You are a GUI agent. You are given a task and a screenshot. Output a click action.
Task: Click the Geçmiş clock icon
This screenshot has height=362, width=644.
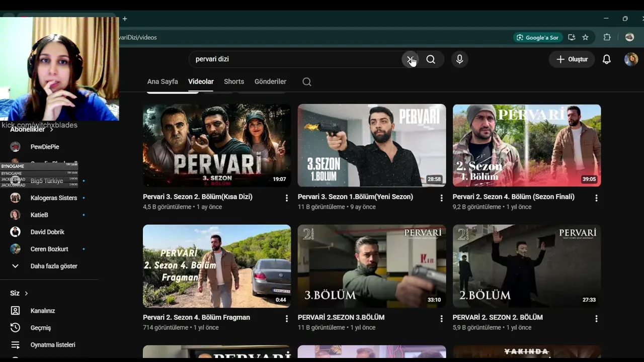[x=16, y=328]
